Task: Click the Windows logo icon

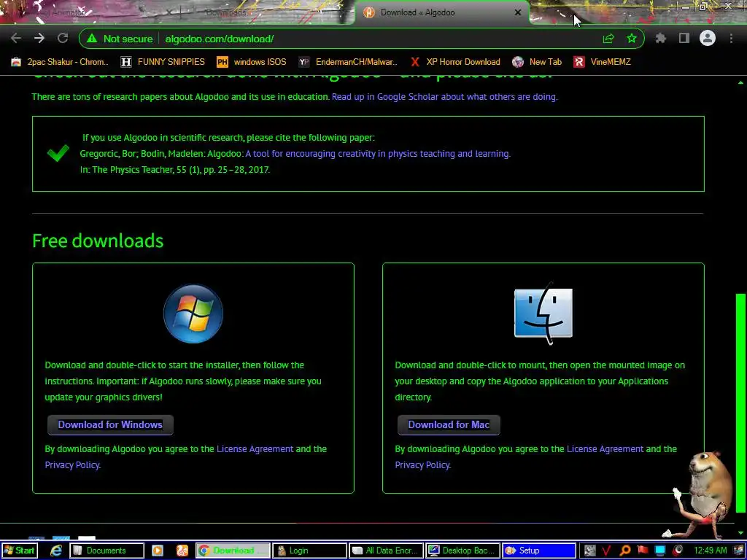Action: click(x=193, y=314)
